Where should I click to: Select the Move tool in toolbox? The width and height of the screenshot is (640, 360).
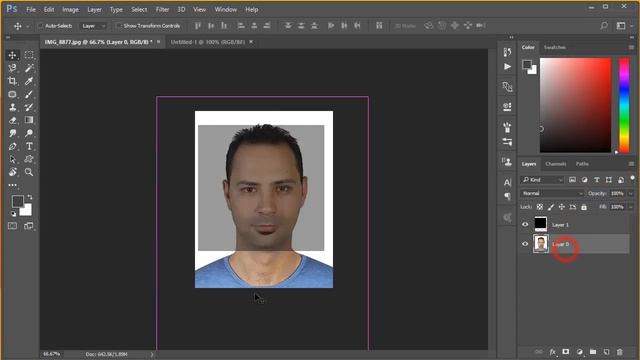12,55
